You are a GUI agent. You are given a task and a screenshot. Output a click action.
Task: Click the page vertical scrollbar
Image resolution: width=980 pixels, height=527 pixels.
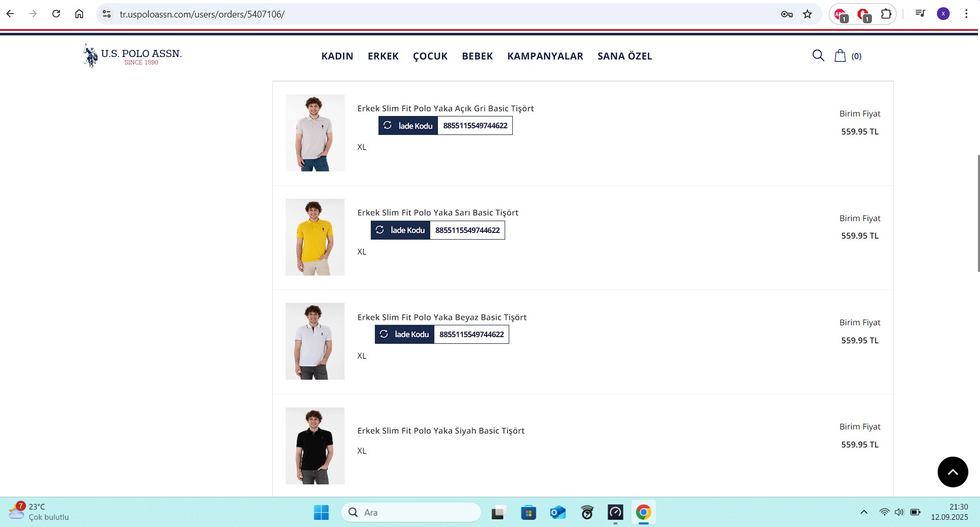pyautogui.click(x=978, y=213)
